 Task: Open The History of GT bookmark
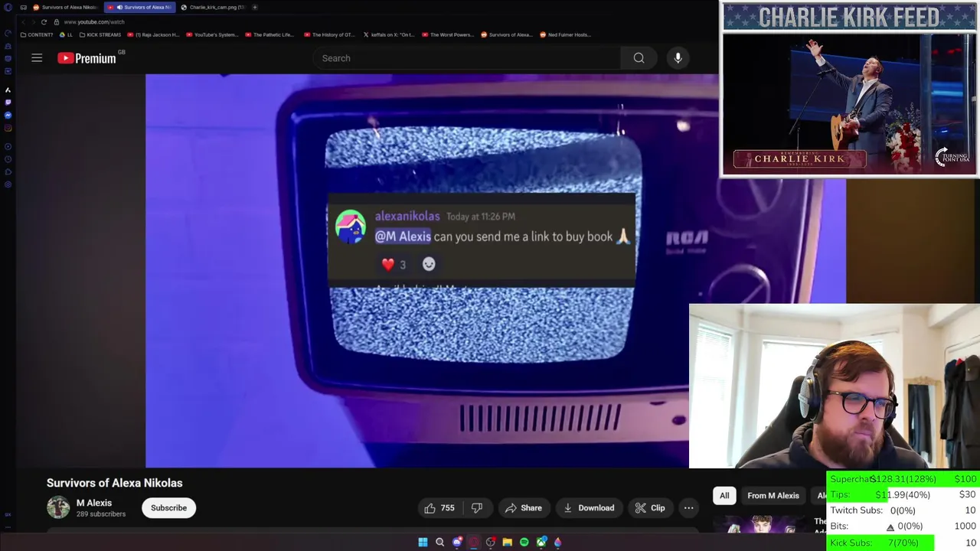tap(330, 34)
